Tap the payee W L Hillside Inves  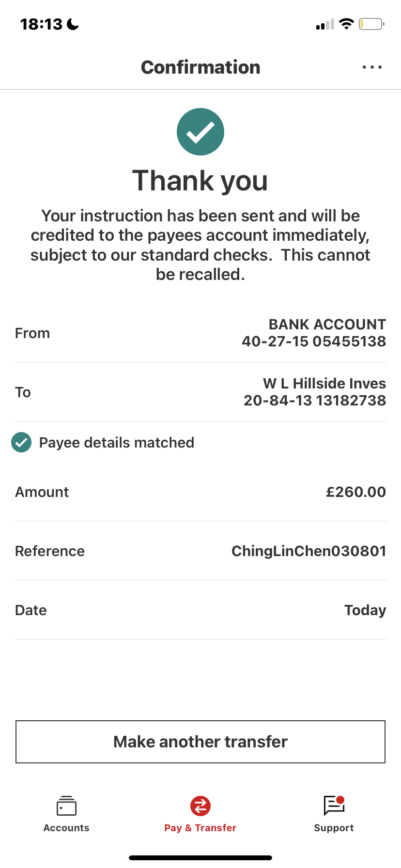pyautogui.click(x=324, y=384)
